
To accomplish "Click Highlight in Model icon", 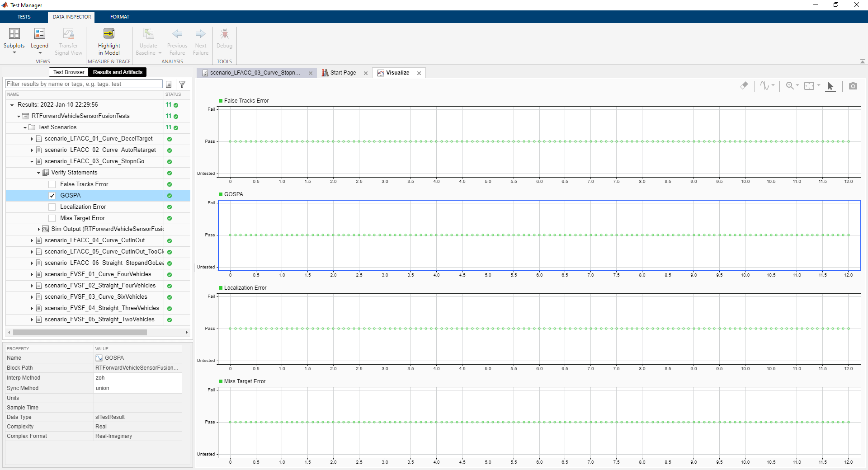I will pyautogui.click(x=109, y=34).
